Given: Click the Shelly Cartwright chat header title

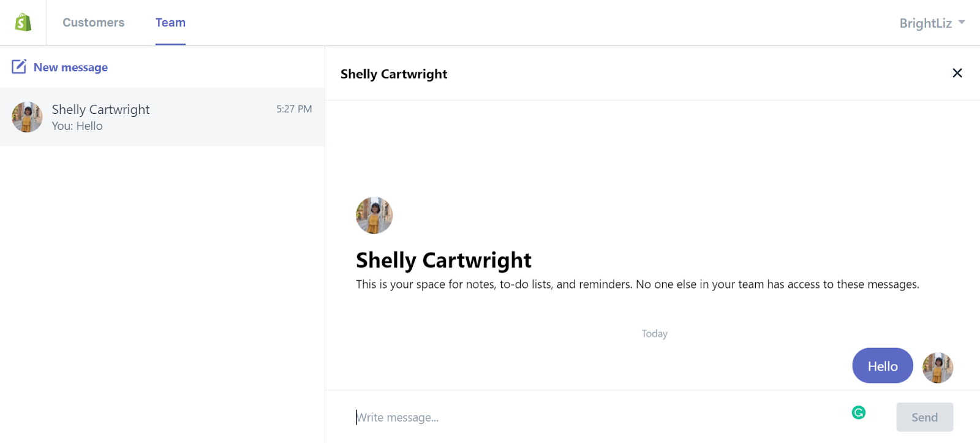Looking at the screenshot, I should coord(394,74).
